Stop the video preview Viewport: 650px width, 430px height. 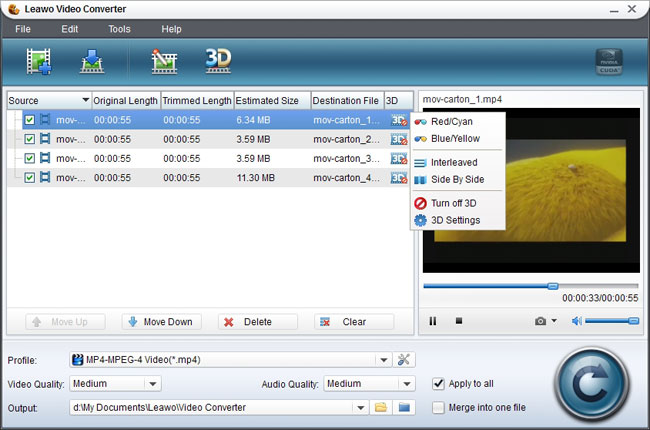tap(459, 321)
